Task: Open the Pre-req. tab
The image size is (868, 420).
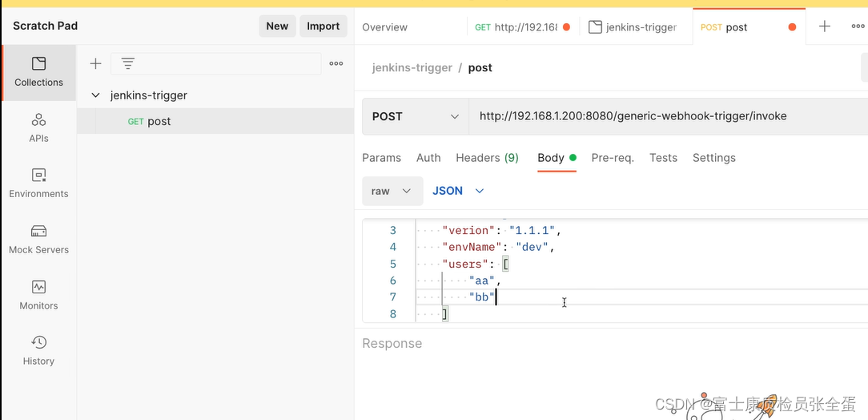Action: tap(613, 158)
